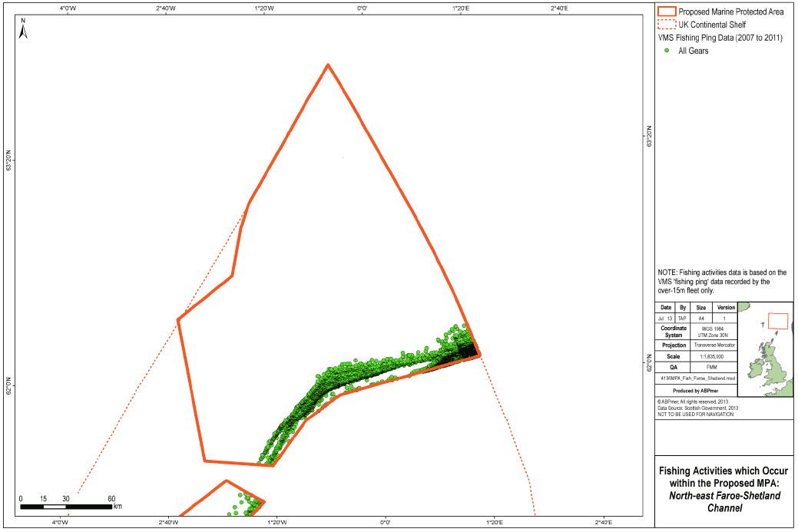This screenshot has width=798, height=532.
Task: Click the 0°0' label on the bottom edge
Action: click(386, 522)
